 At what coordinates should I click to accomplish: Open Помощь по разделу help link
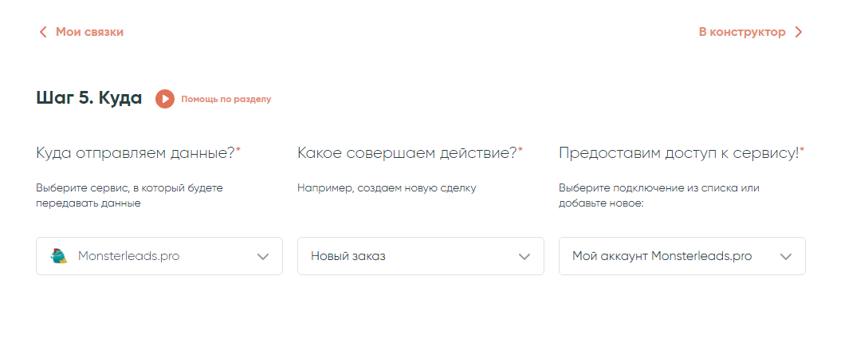[226, 100]
